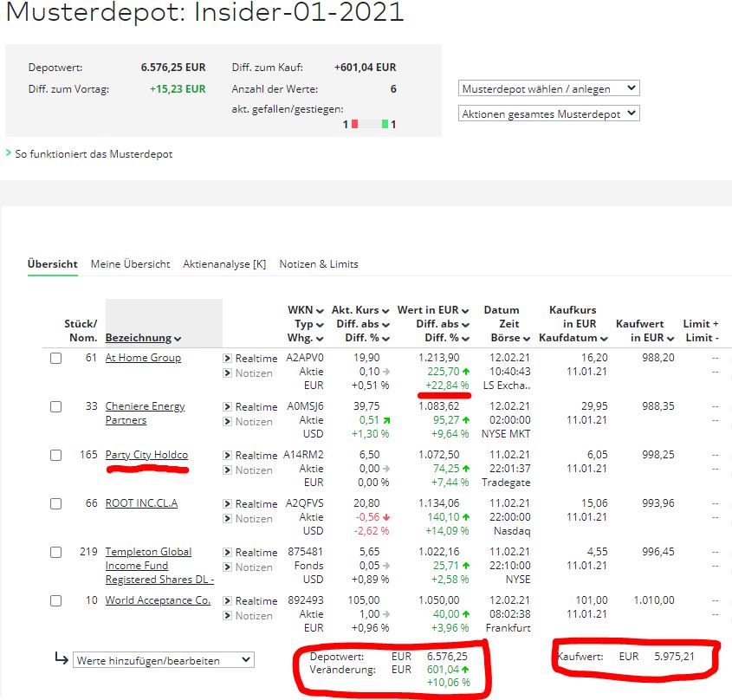
Task: Click the Notizen arrow icon for ROOT INC.CL.A
Action: pos(227,519)
